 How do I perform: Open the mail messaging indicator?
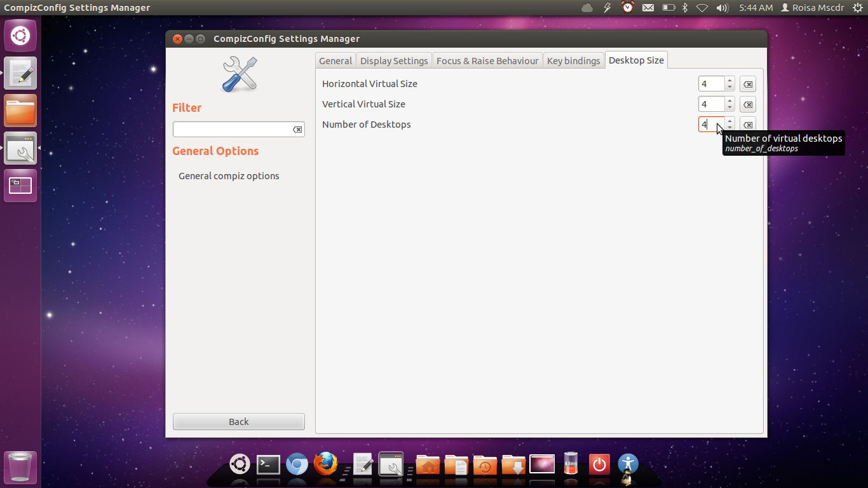pos(648,8)
